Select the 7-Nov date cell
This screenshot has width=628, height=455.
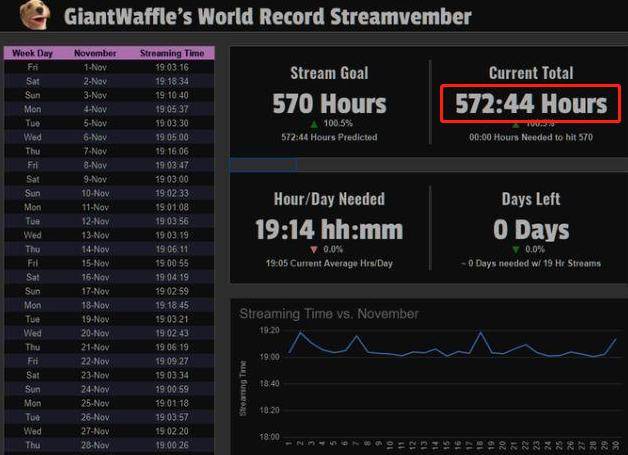(96, 151)
